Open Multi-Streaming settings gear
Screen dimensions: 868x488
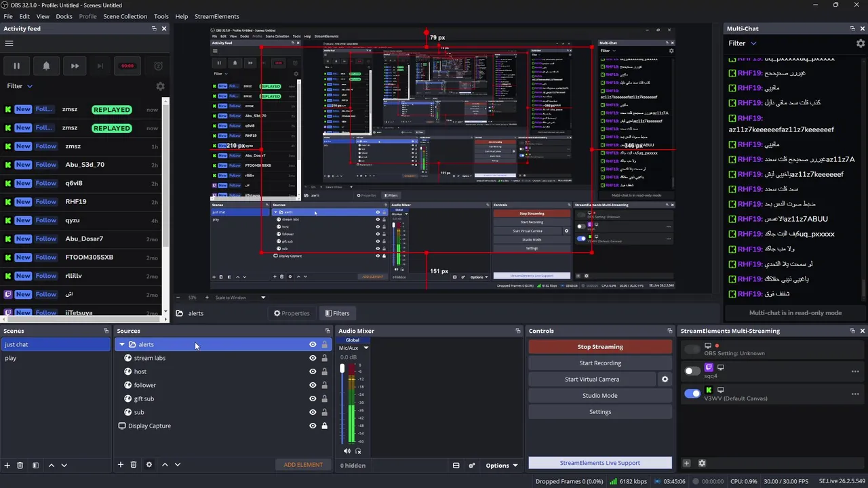click(702, 463)
